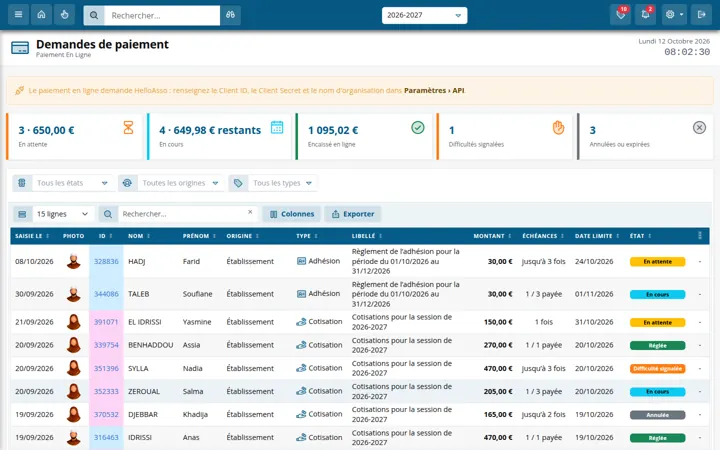Click the table search magnifier icon
The width and height of the screenshot is (720, 450).
click(108, 214)
